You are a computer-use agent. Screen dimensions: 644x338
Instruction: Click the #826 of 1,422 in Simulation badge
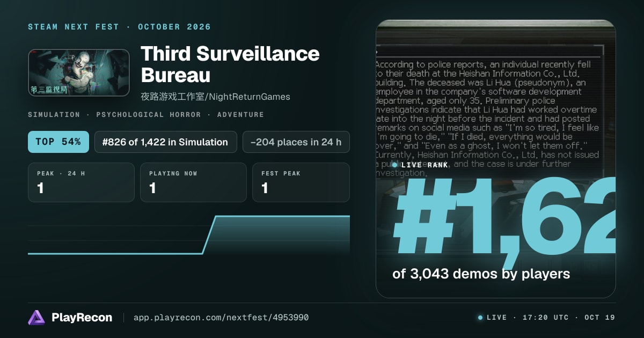pyautogui.click(x=165, y=142)
